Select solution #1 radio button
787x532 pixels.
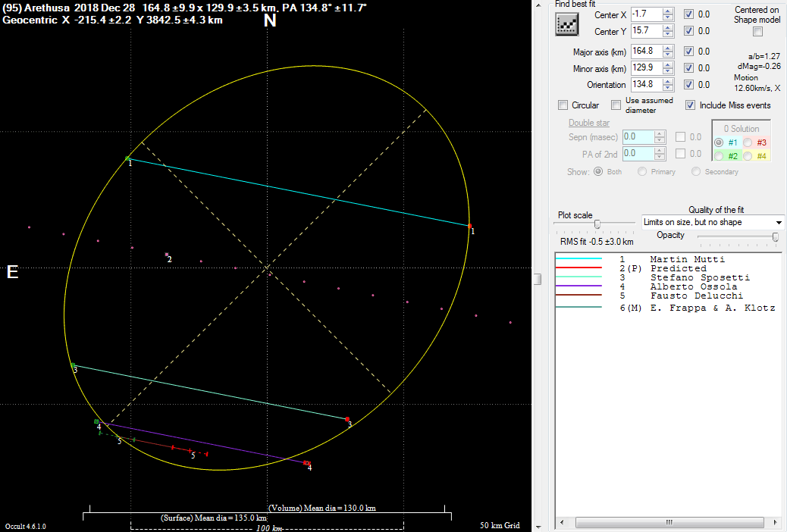(x=719, y=142)
